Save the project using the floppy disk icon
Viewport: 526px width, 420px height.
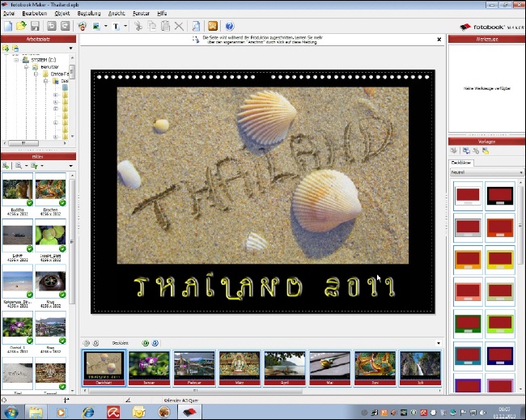point(35,26)
